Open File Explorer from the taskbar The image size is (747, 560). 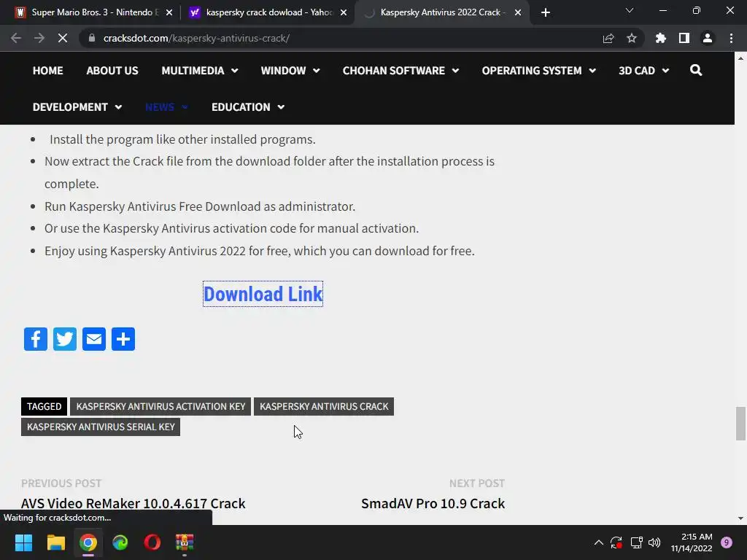(55, 542)
